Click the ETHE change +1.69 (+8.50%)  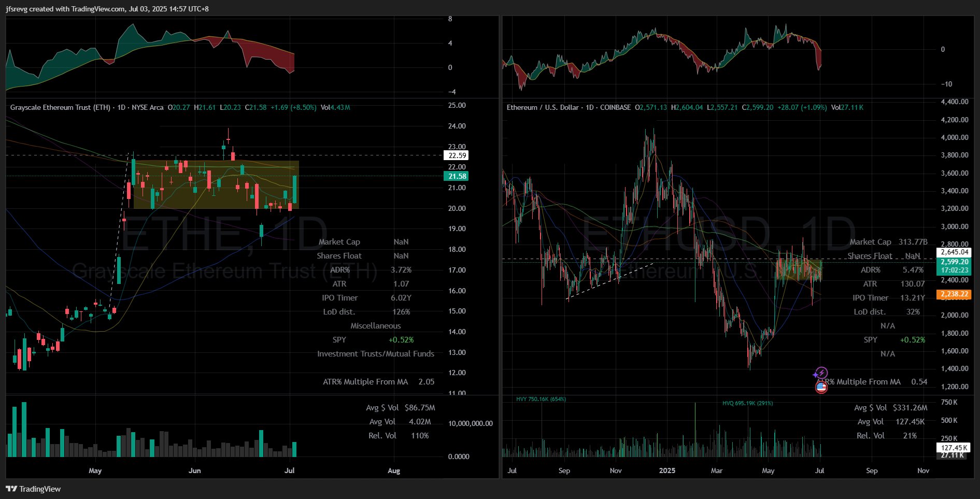(293, 107)
